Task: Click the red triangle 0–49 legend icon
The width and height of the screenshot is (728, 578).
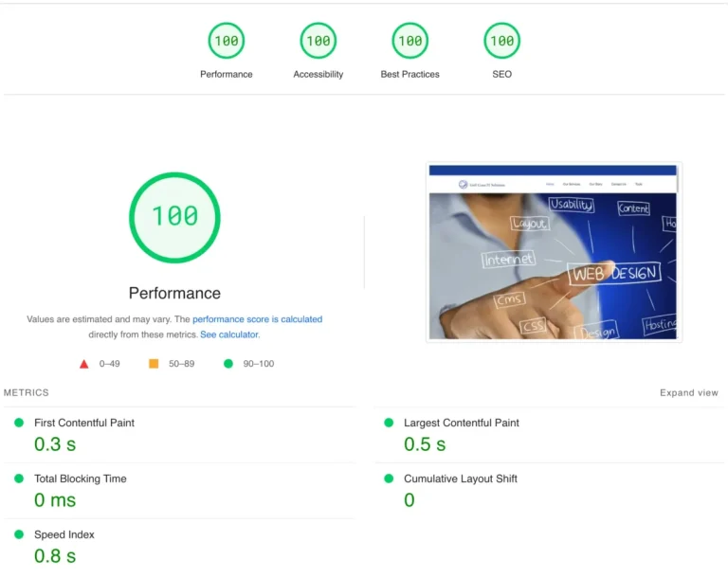Action: [84, 364]
